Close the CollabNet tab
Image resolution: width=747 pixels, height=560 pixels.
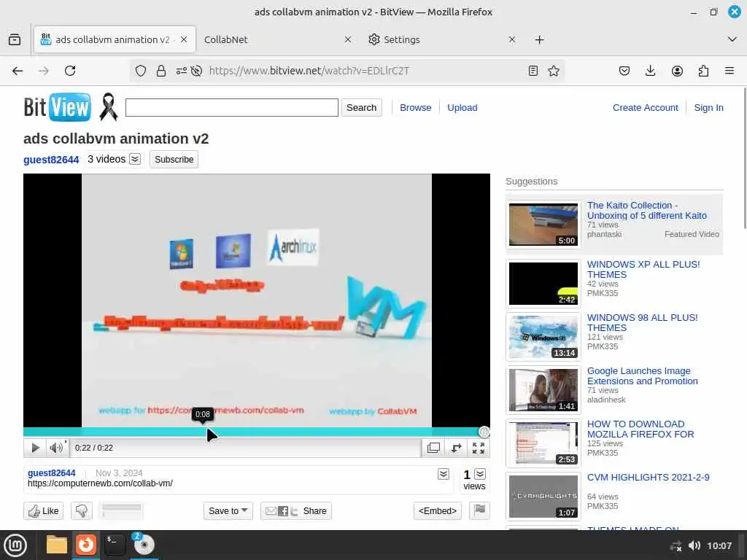click(x=348, y=39)
